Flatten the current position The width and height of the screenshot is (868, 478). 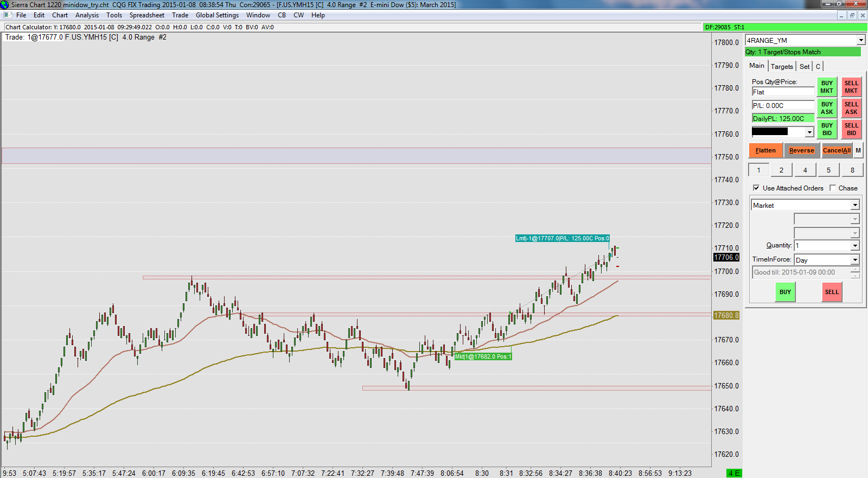pos(765,150)
